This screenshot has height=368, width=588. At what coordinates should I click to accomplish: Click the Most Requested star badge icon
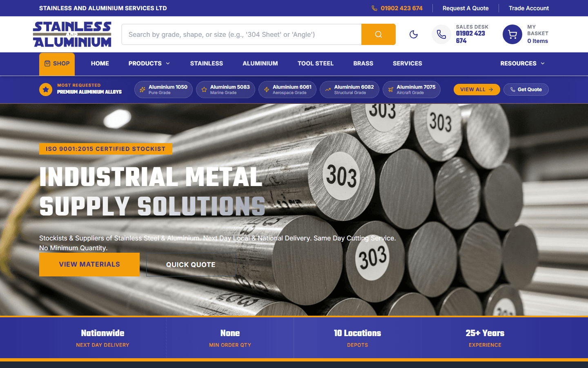[46, 90]
